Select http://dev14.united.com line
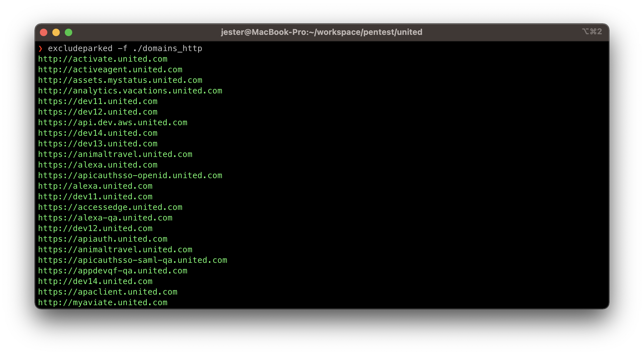Screen dimensions: 644x355 (x=95, y=282)
